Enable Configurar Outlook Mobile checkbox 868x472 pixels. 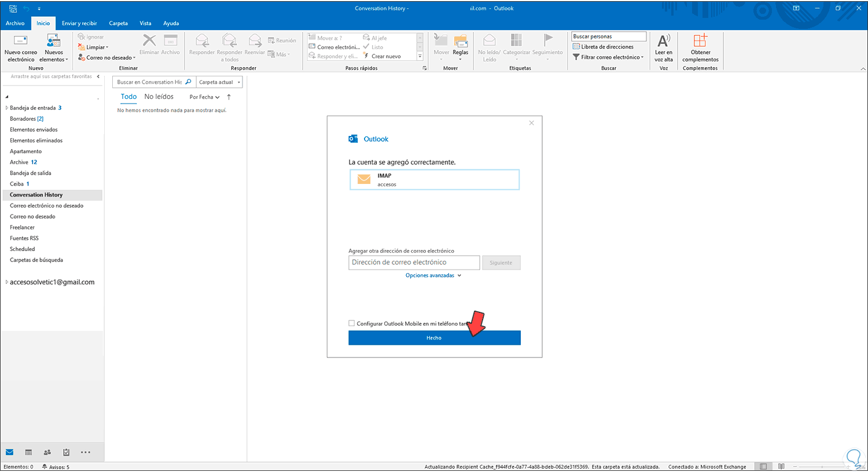point(351,323)
